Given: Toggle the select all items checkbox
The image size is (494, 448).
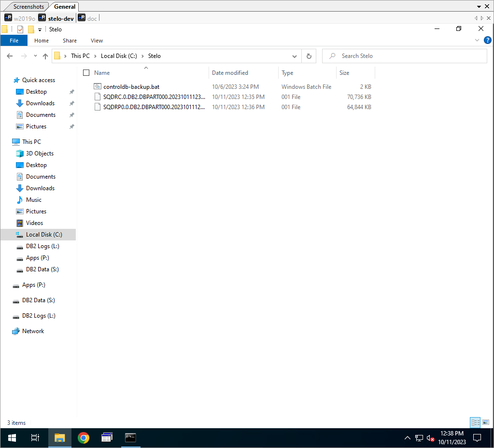Looking at the screenshot, I should (86, 73).
